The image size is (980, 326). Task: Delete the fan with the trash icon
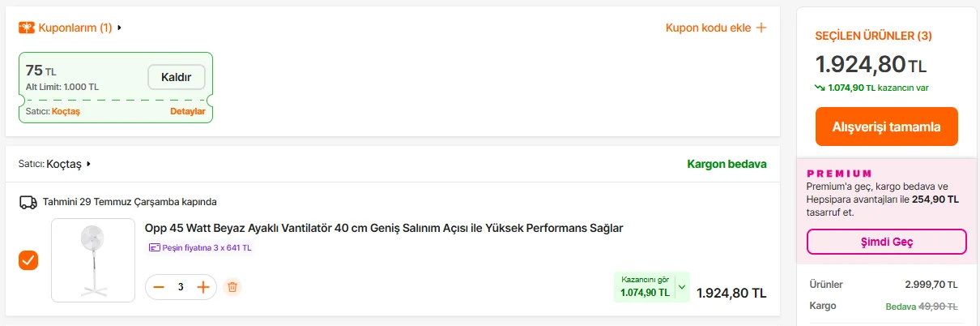[x=232, y=287]
